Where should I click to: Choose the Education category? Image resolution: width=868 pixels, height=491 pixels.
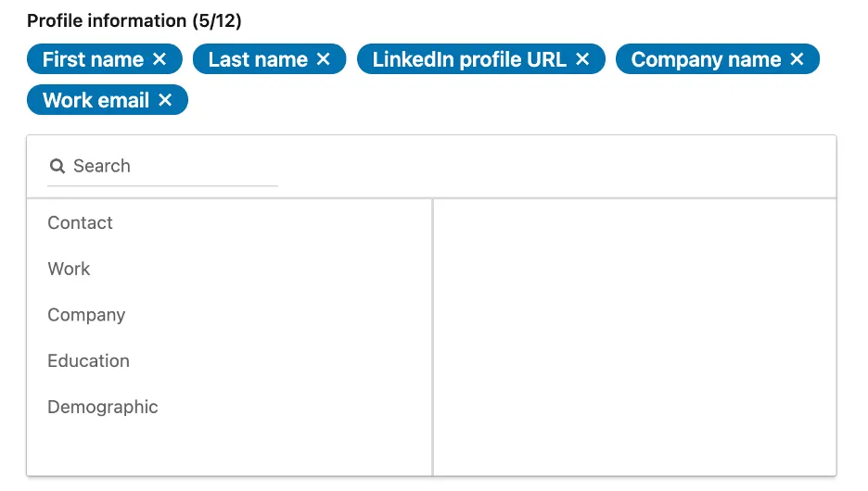pyautogui.click(x=89, y=361)
